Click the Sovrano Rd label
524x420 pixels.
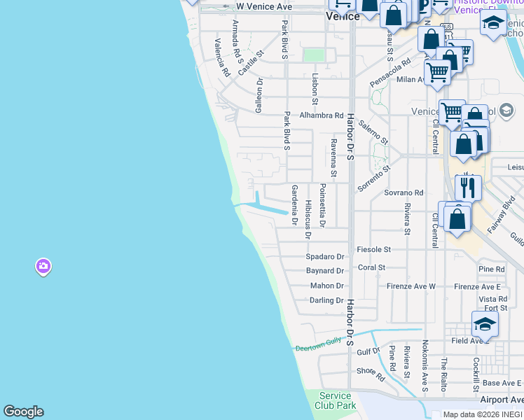[404, 192]
